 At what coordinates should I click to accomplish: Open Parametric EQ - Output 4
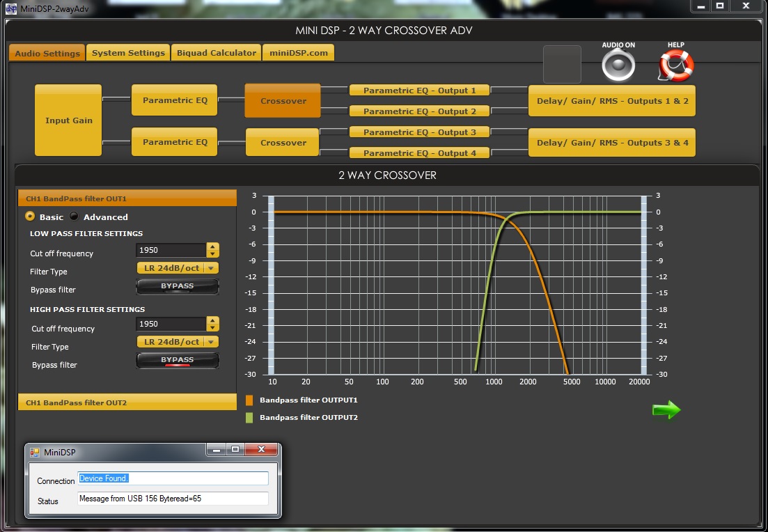point(419,152)
